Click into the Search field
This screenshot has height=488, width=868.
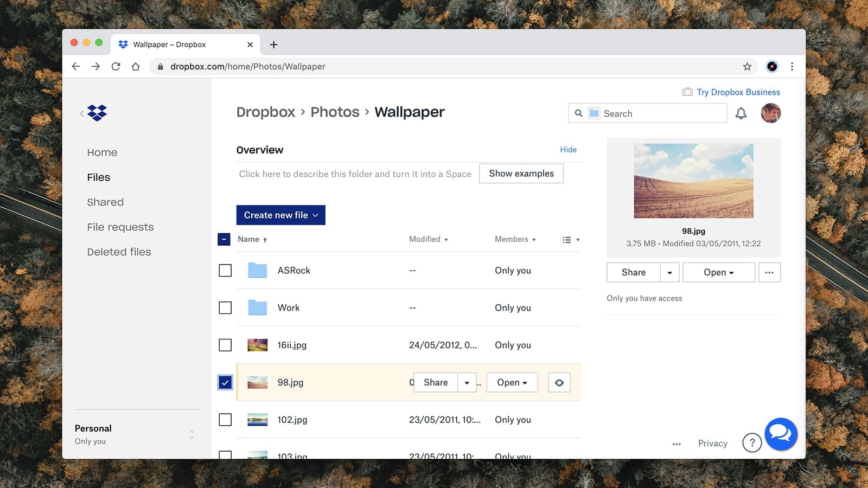pyautogui.click(x=662, y=113)
